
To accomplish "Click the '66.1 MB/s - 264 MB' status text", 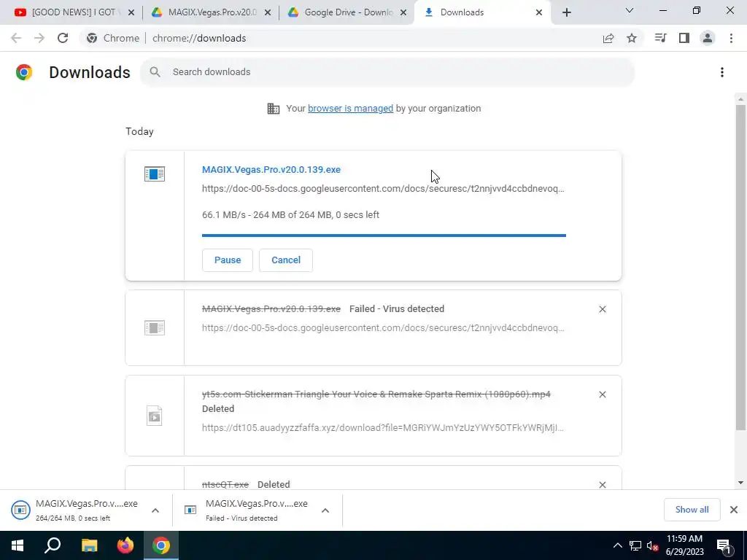I will click(290, 215).
